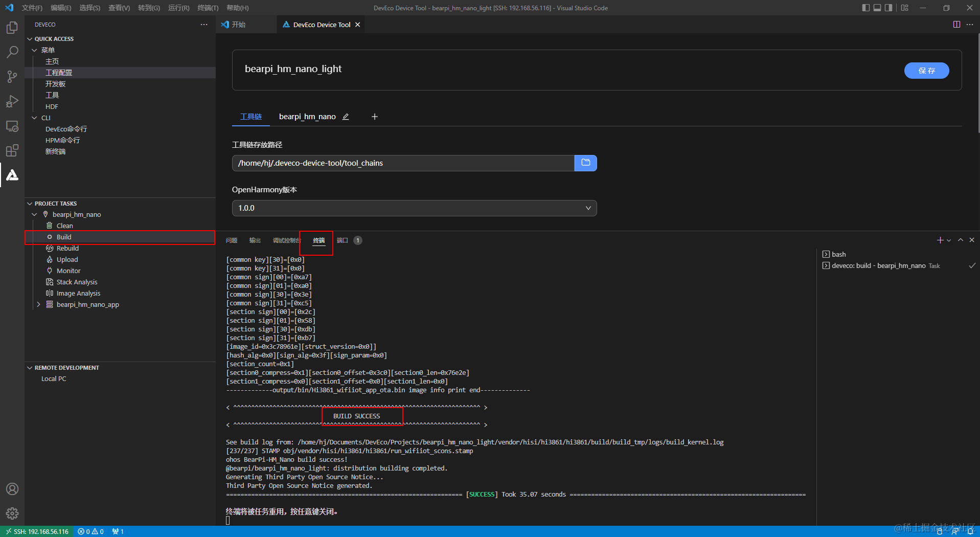Open the Run and Debug view
Viewport: 980px width, 537px height.
coord(12,101)
